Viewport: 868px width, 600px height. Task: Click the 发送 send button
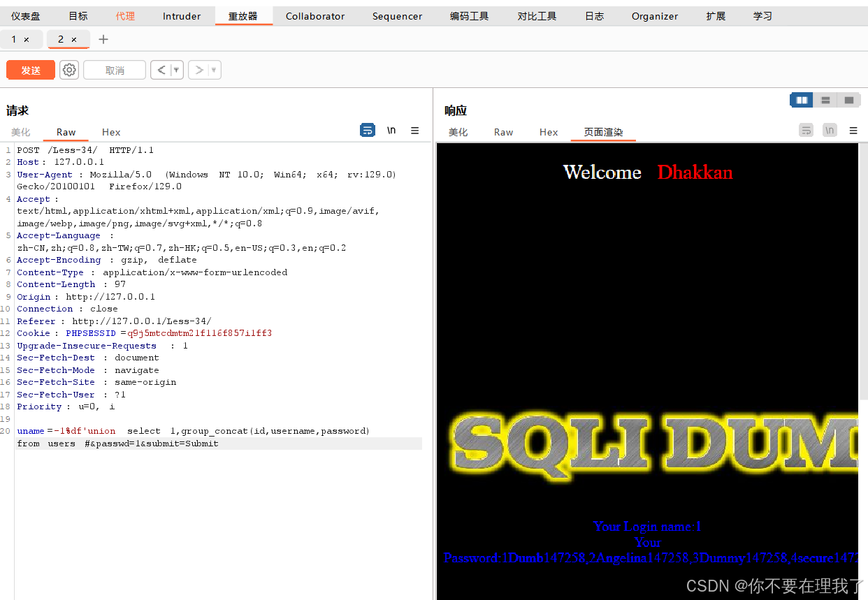31,70
